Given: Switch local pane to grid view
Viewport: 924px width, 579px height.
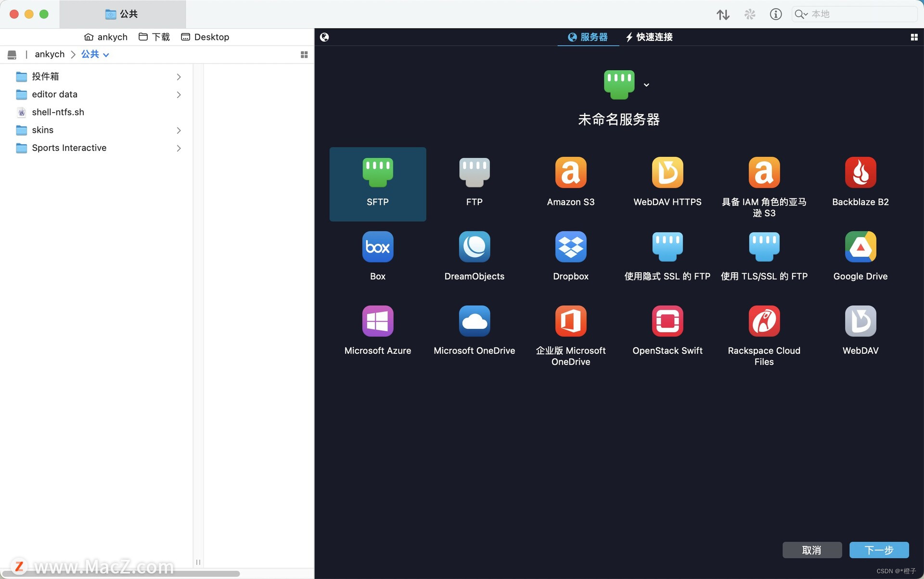Looking at the screenshot, I should pos(304,55).
